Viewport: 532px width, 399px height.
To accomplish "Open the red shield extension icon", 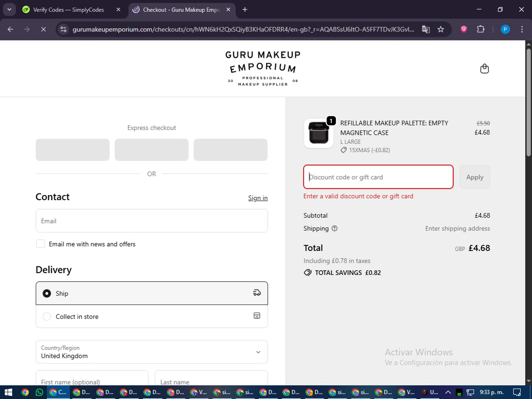I will coord(464,29).
